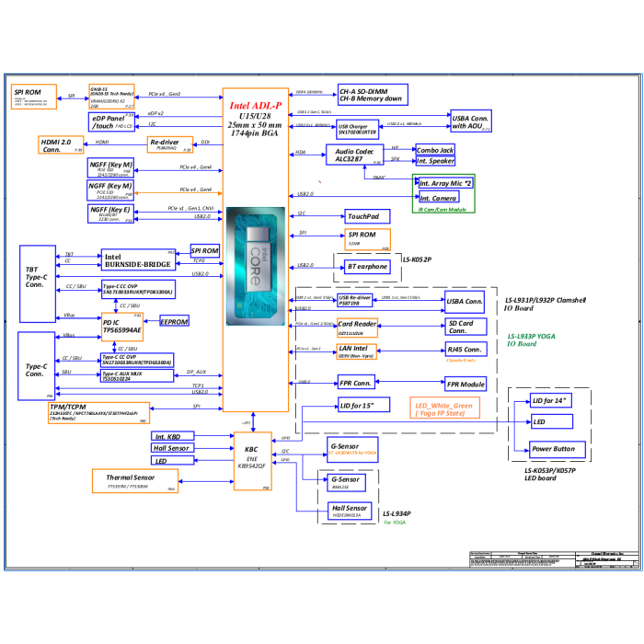
Task: Click the FPR Conn. block
Action: coord(357,383)
